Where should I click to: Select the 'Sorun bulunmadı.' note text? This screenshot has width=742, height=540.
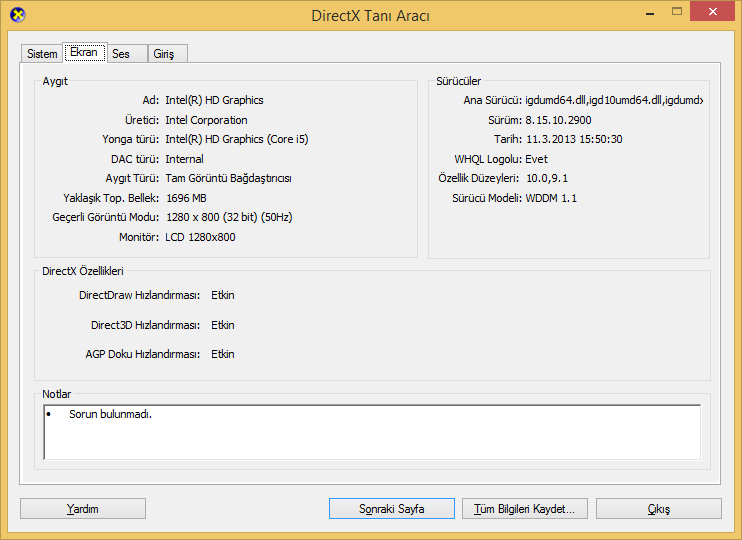pyautogui.click(x=110, y=414)
